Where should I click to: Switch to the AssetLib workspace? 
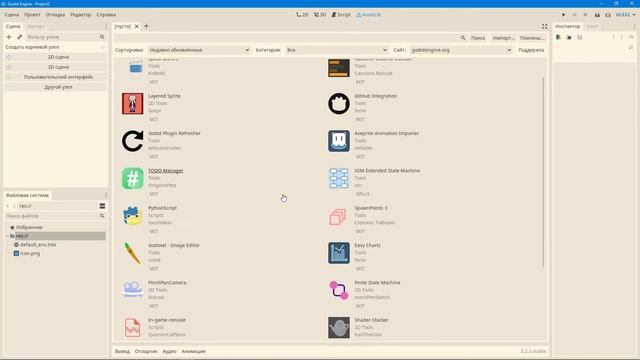pos(368,15)
